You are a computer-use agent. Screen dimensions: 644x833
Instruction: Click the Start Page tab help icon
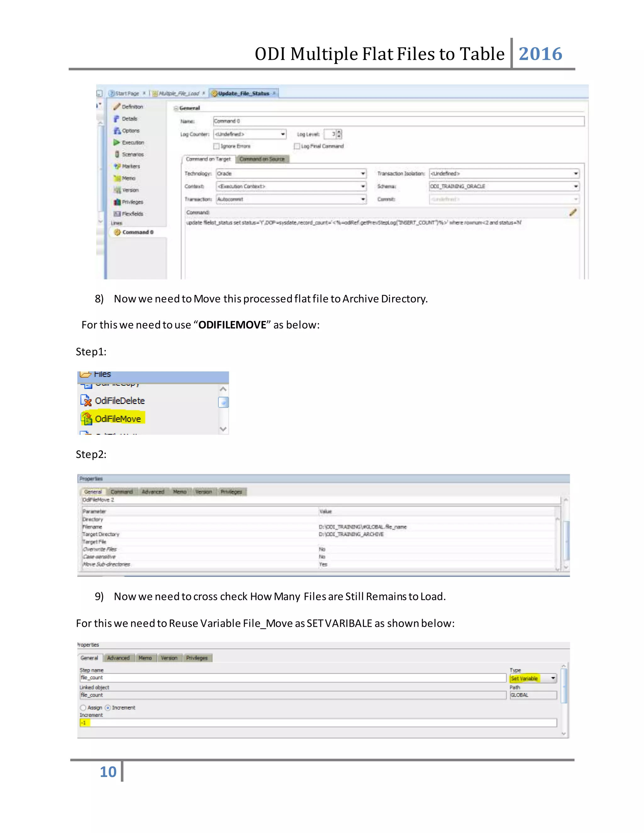pos(111,93)
